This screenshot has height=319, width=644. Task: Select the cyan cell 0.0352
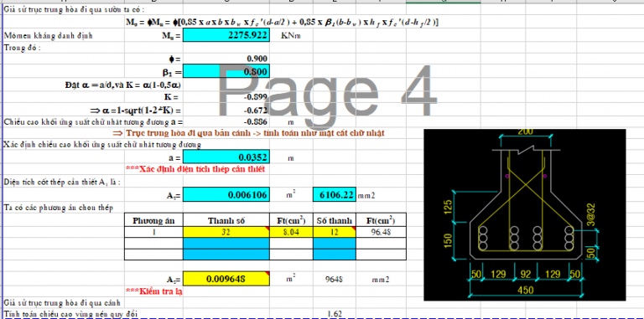226,157
